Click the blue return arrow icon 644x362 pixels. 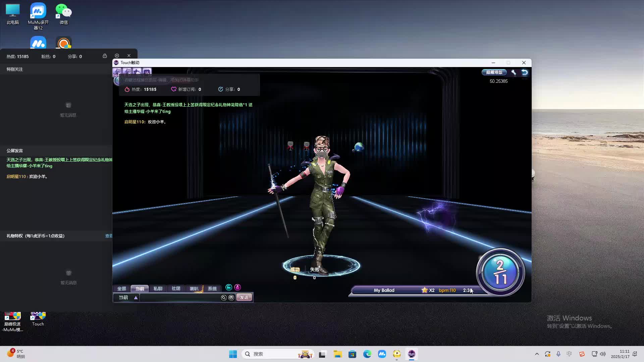[x=525, y=72]
